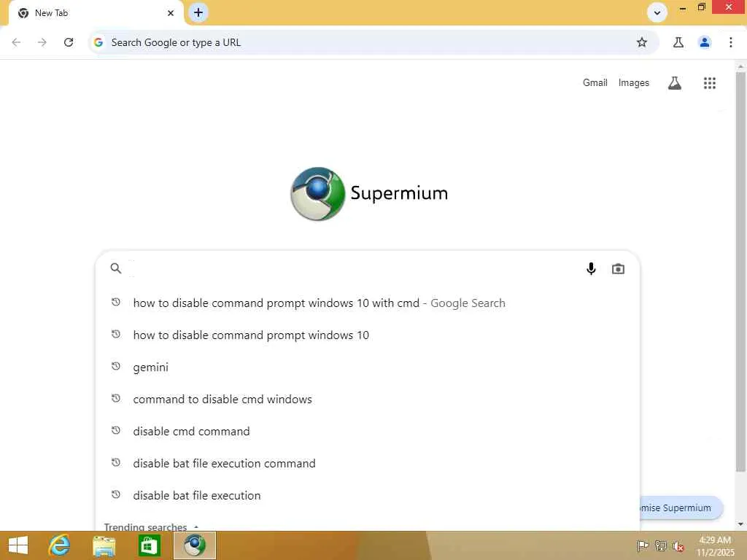The height and width of the screenshot is (560, 747).
Task: Bookmark this tab with the star icon
Action: pyautogui.click(x=642, y=42)
